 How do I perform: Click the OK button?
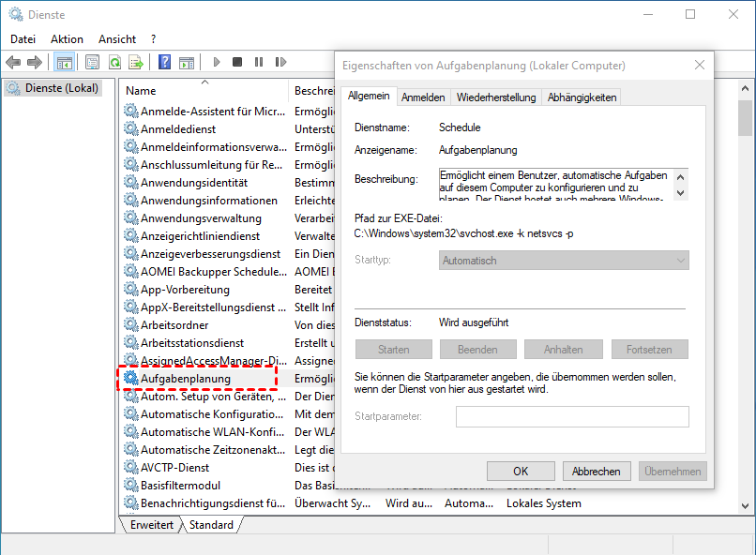click(x=521, y=472)
